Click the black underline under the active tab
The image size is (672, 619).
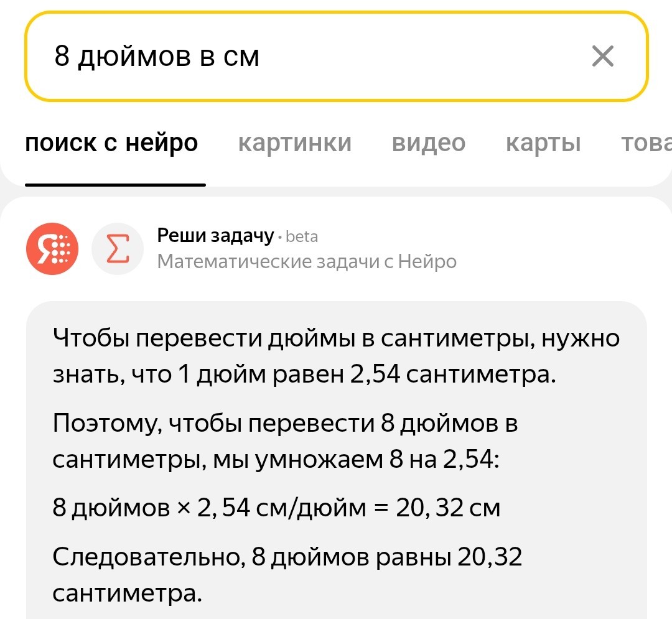(x=115, y=185)
